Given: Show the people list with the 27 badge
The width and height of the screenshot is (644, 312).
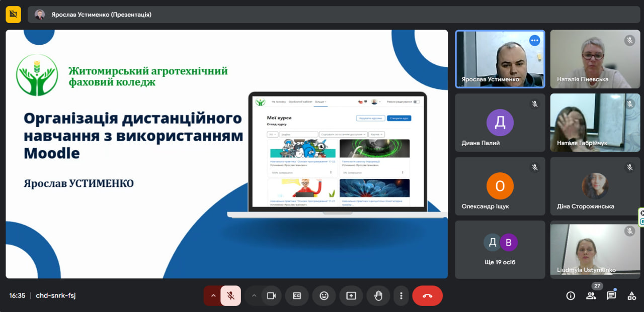Looking at the screenshot, I should [591, 296].
